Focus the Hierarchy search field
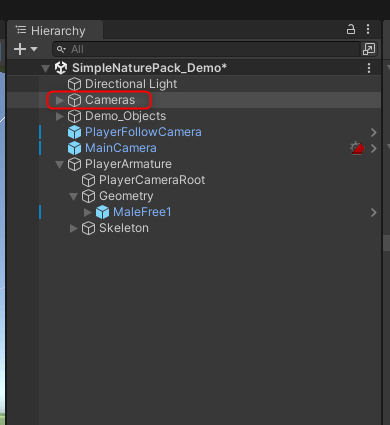 (x=207, y=49)
